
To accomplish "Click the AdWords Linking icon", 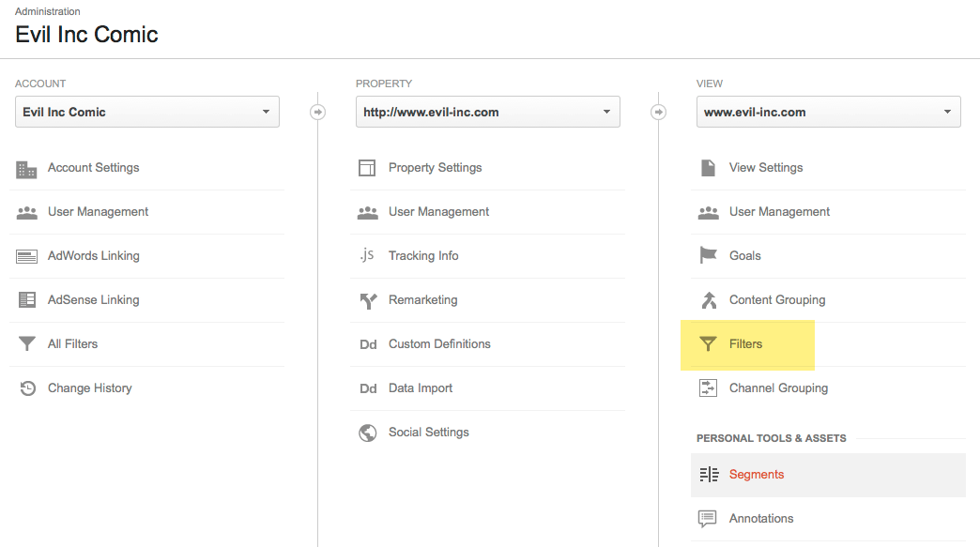I will pos(26,256).
